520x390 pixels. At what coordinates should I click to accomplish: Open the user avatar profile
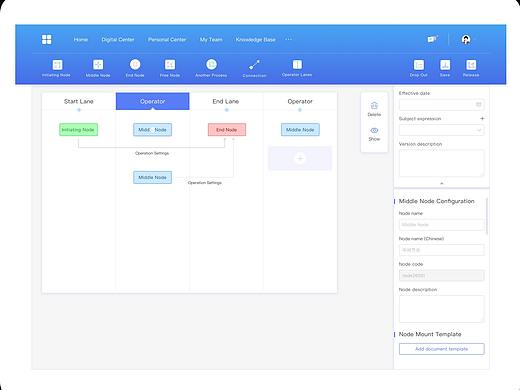click(x=466, y=40)
